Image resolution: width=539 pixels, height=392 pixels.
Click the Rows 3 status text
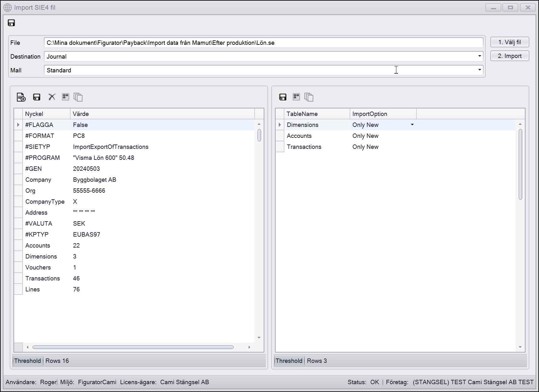pos(317,361)
